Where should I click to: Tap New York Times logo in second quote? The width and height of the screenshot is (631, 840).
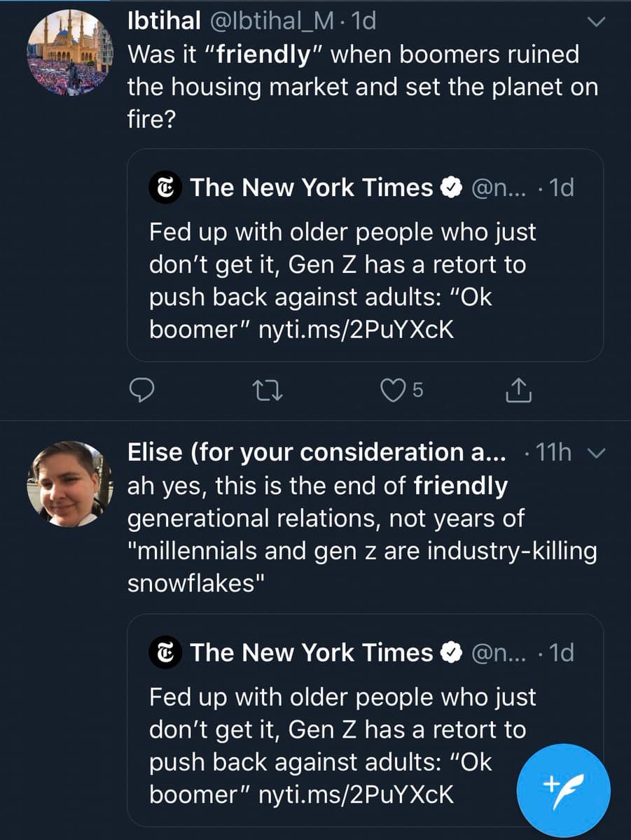(166, 653)
